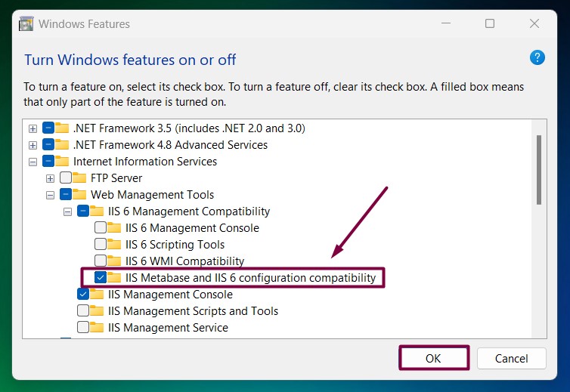This screenshot has width=570, height=392.
Task: Collapse the Internet Information Services node
Action: 33,162
